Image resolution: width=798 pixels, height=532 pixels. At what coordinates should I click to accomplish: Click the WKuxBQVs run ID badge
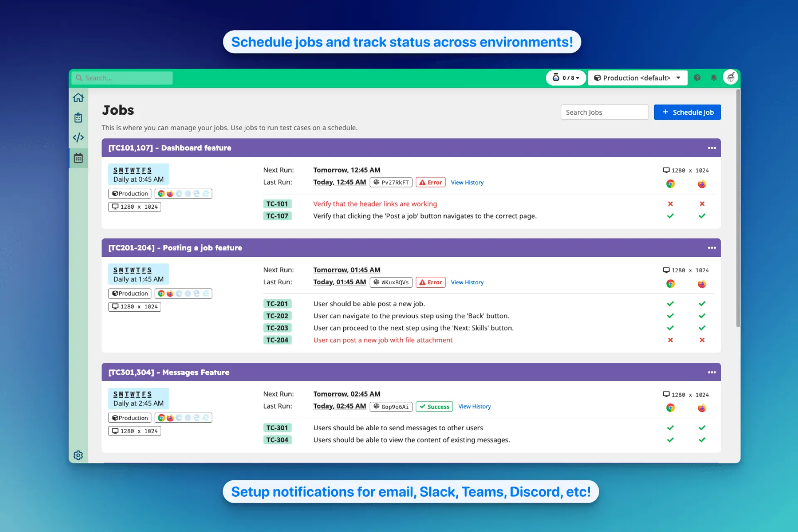pyautogui.click(x=391, y=282)
